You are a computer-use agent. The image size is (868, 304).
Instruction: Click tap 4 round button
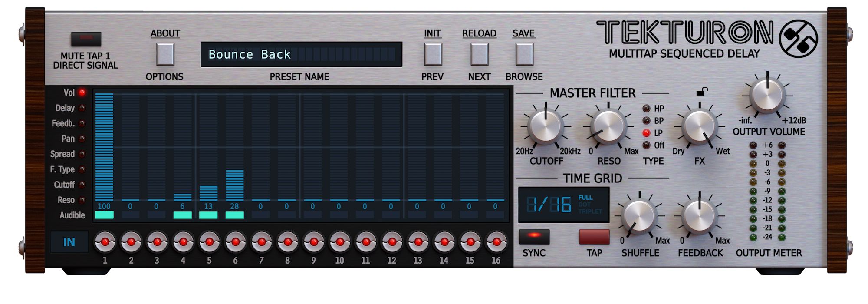pos(183,241)
